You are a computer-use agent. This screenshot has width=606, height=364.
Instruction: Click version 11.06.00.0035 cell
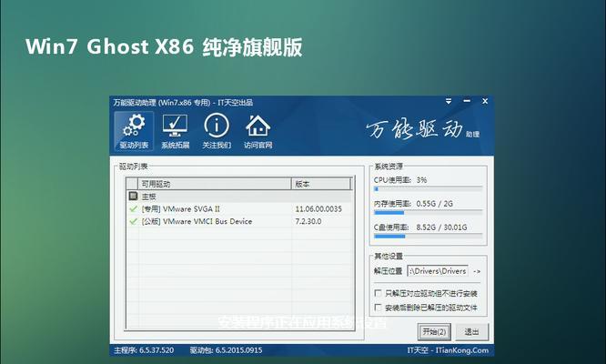[318, 209]
